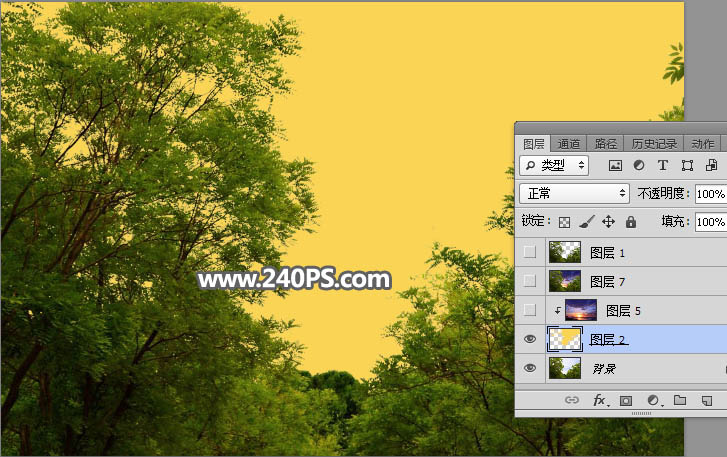Select layer name 背景

tap(604, 368)
